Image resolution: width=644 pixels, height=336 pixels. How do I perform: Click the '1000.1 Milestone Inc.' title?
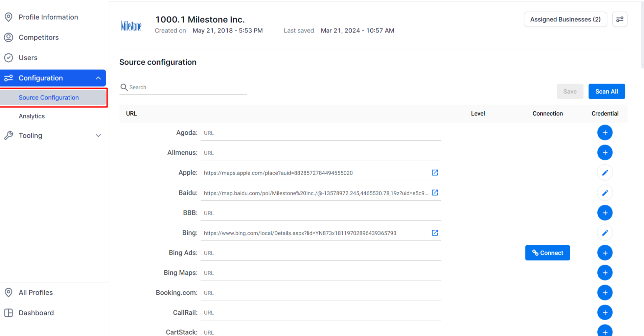coord(200,20)
